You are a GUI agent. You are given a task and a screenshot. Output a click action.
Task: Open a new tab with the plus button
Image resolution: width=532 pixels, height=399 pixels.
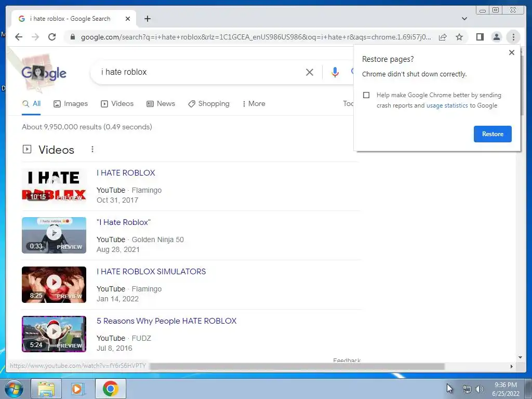147,19
